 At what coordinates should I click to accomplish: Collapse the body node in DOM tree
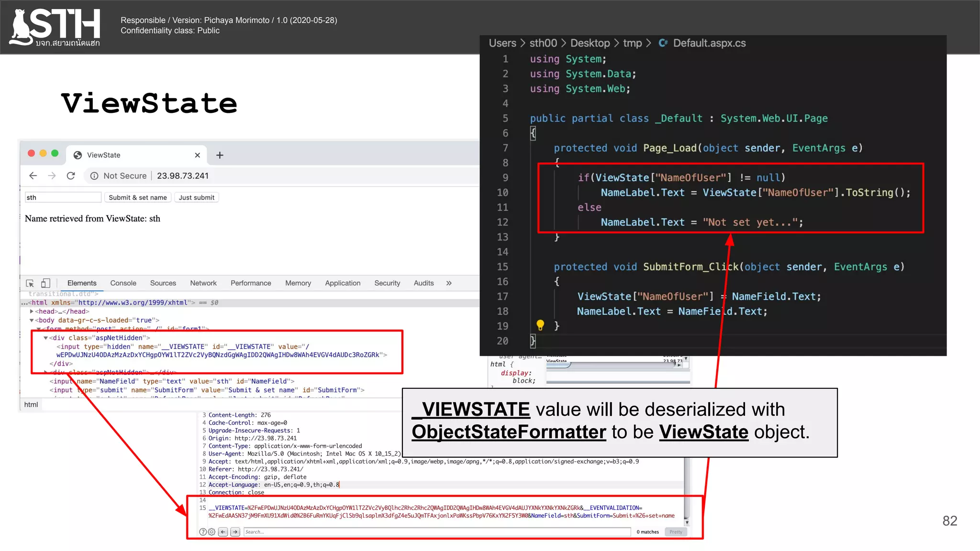click(x=32, y=320)
